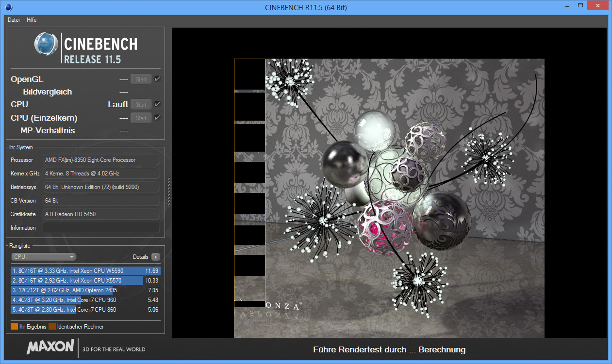The height and width of the screenshot is (364, 612).
Task: Click the Start button next to CPU
Action: click(x=141, y=104)
